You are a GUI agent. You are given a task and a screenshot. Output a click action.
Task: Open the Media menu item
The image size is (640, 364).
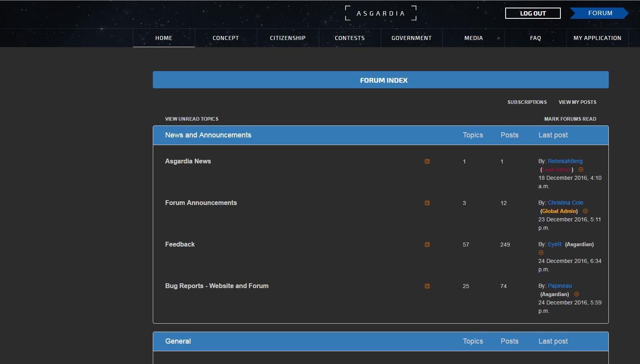[x=474, y=38]
